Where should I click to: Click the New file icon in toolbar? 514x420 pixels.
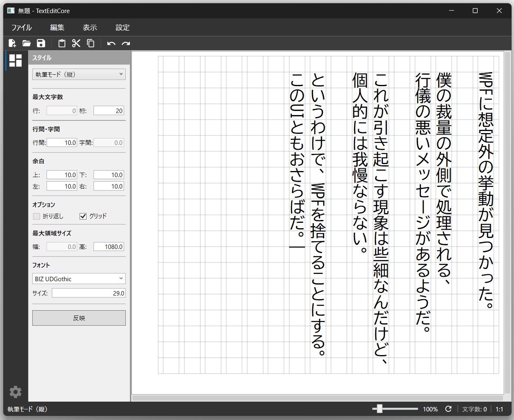tap(12, 43)
